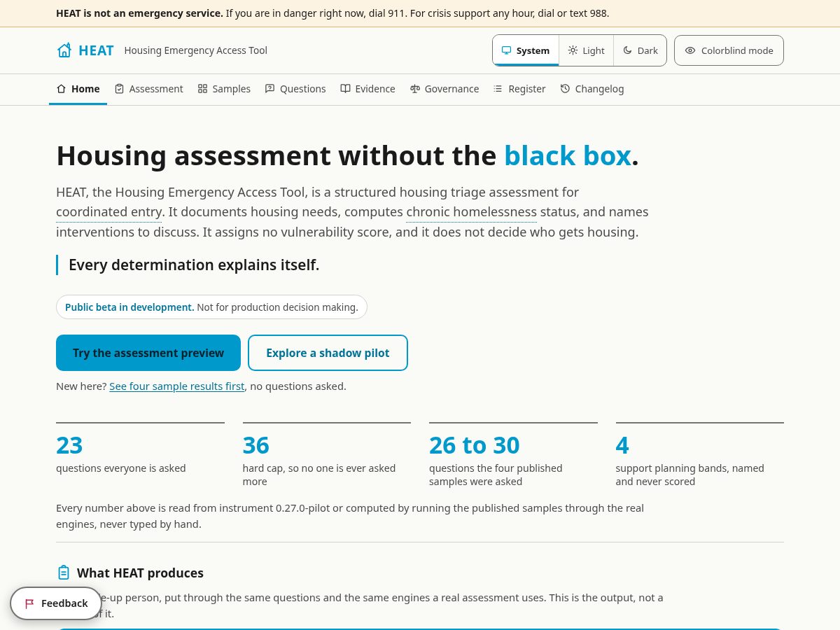Select the System theme option
The height and width of the screenshot is (630, 840).
tap(526, 50)
